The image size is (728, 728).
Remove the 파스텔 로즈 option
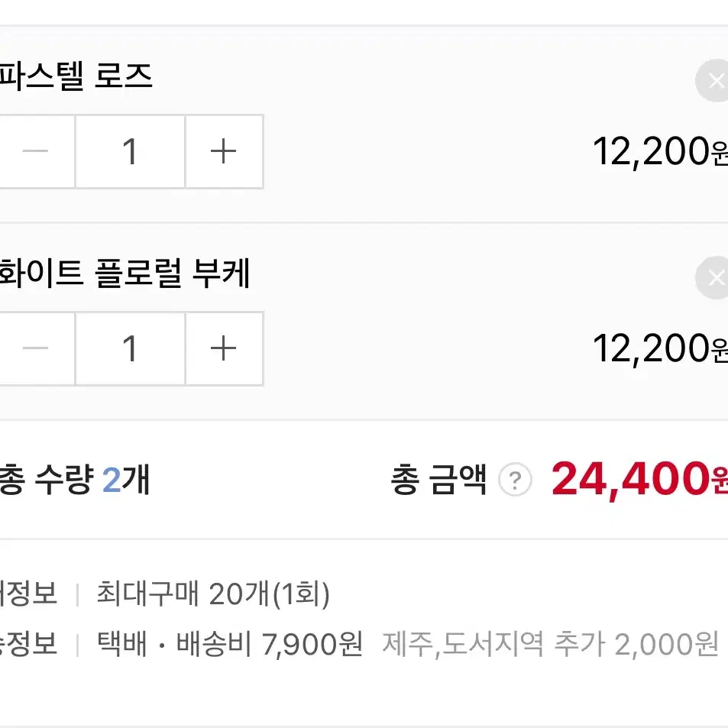tap(713, 81)
